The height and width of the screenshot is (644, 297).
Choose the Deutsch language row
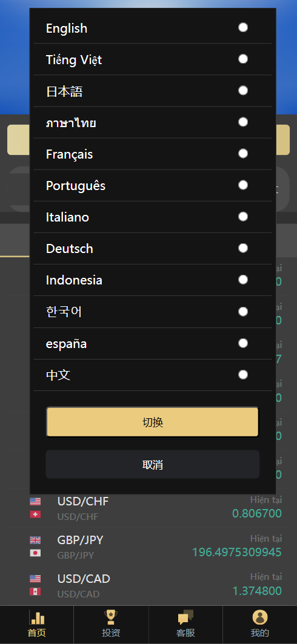(x=153, y=249)
